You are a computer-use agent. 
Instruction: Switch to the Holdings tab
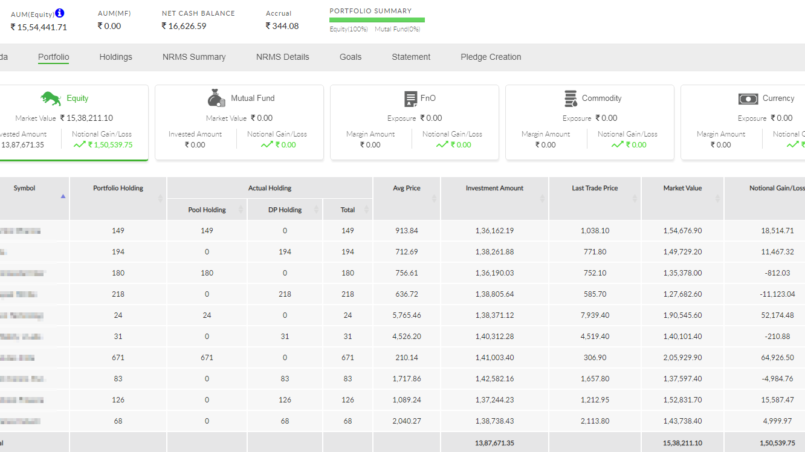click(116, 57)
